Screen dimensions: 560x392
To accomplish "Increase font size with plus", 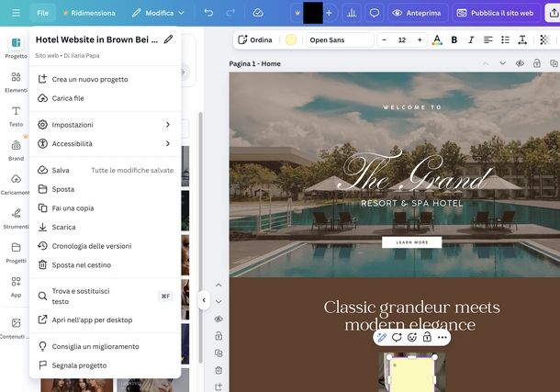I will pos(420,40).
